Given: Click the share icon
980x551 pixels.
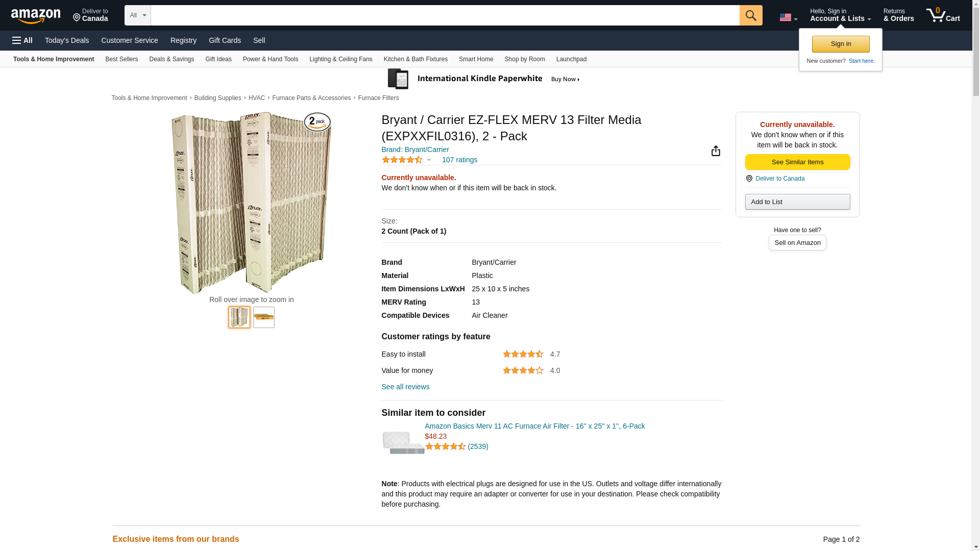Looking at the screenshot, I should [x=716, y=151].
